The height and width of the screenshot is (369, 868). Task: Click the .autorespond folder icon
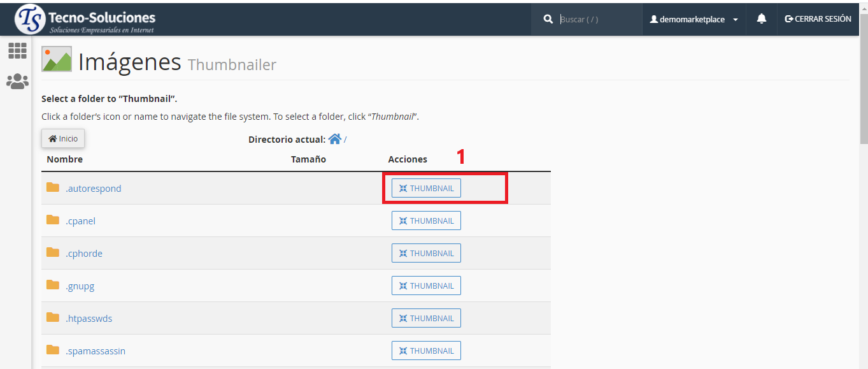[x=53, y=188]
